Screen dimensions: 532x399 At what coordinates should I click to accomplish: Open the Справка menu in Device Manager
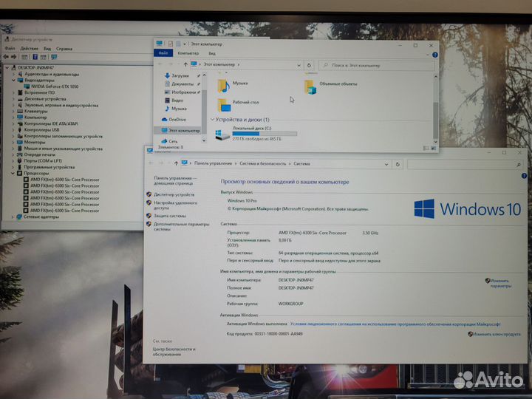tap(64, 49)
